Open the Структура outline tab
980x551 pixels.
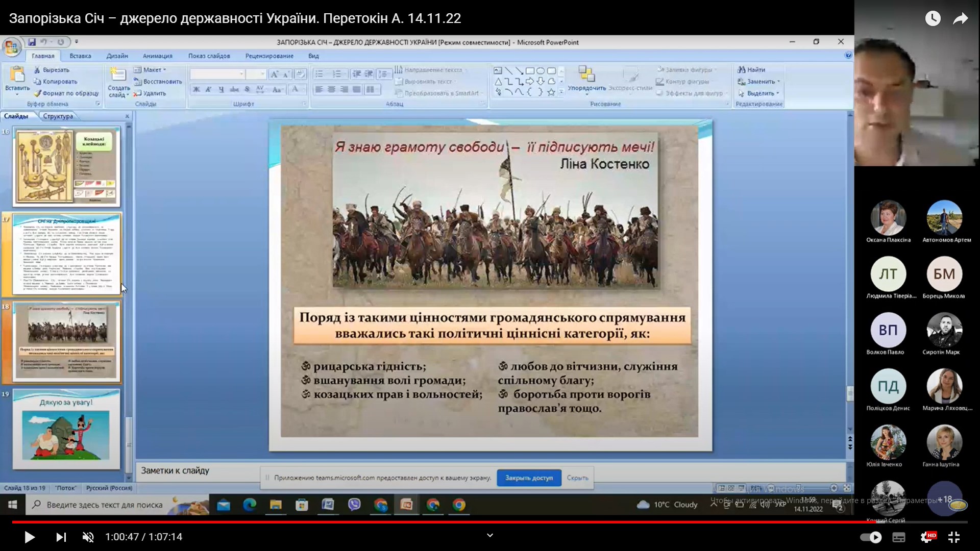(x=58, y=116)
